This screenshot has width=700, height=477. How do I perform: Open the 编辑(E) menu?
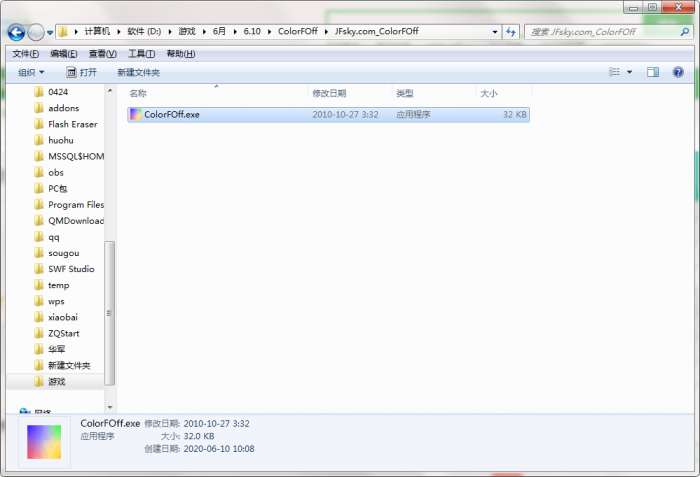[x=64, y=54]
